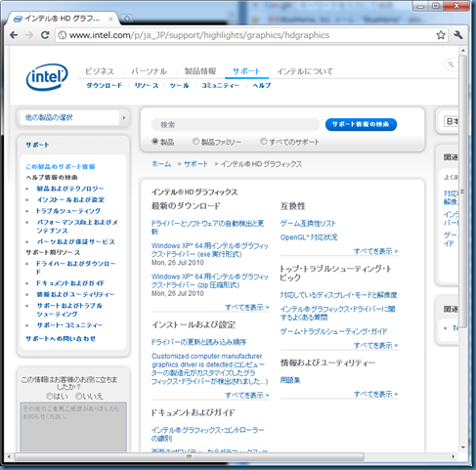Open the 製品情報 menu
The height and width of the screenshot is (470, 476).
click(x=200, y=71)
